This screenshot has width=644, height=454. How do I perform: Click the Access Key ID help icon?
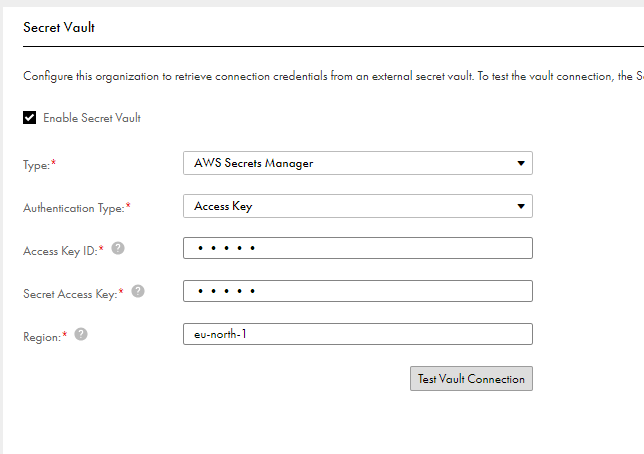tap(118, 248)
